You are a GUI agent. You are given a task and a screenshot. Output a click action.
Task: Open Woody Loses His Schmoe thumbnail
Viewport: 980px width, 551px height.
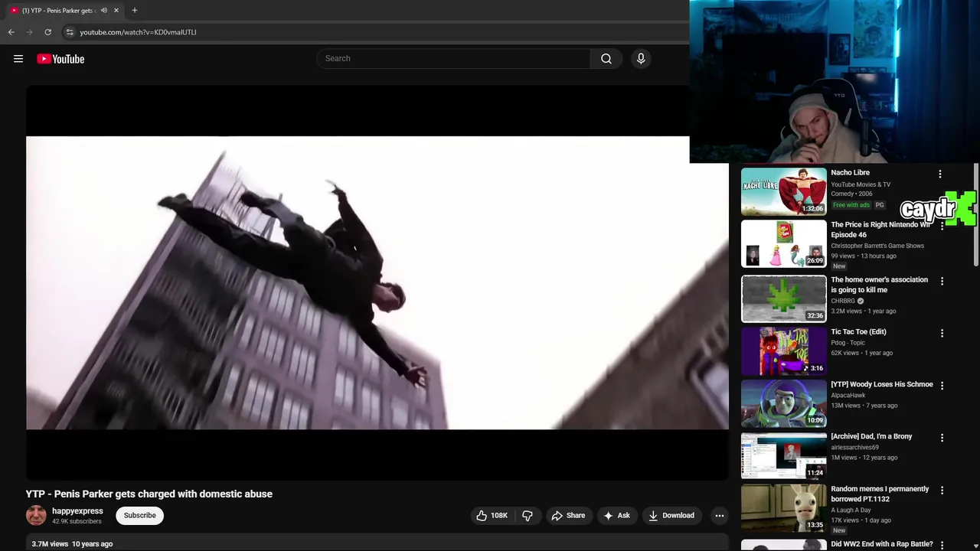(x=784, y=403)
